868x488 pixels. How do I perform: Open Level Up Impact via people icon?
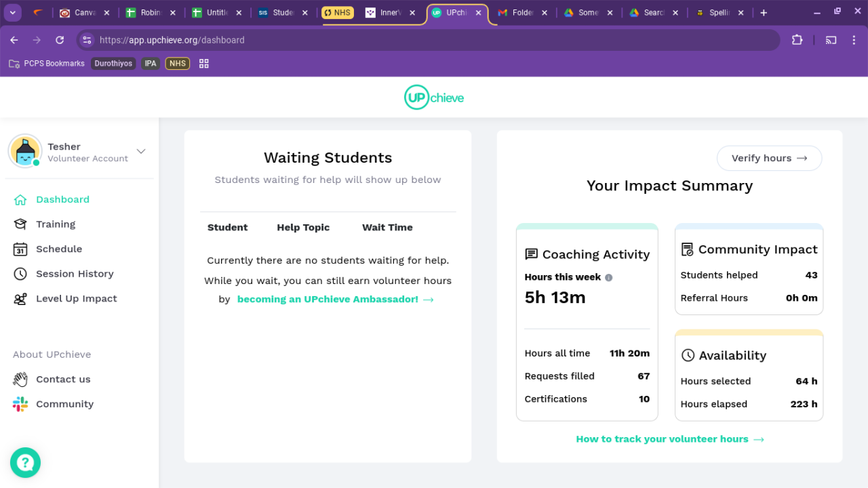(20, 299)
